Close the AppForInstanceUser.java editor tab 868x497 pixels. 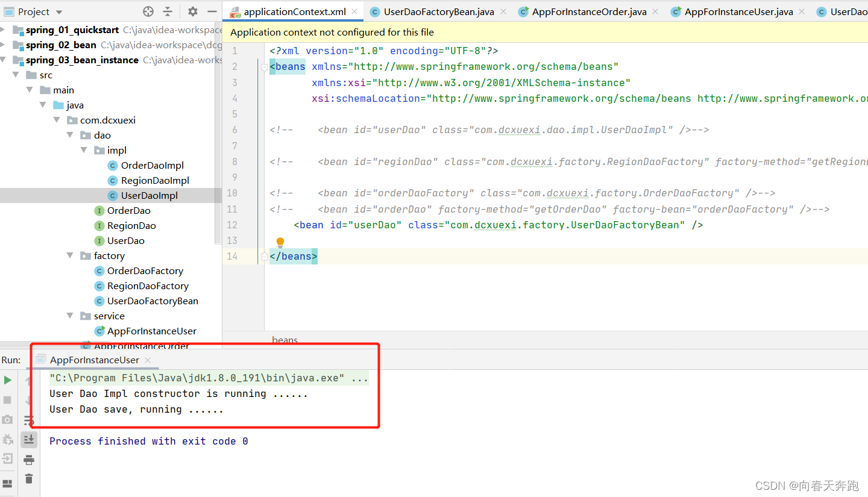coord(802,11)
